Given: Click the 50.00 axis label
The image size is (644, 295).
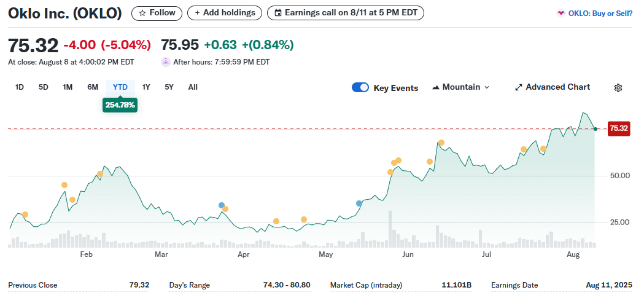Looking at the screenshot, I should 619,176.
